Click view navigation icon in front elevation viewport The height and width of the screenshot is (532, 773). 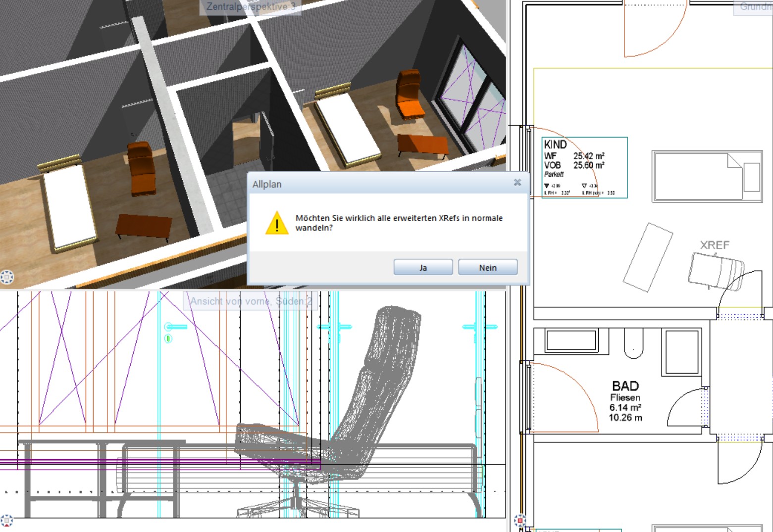pyautogui.click(x=6, y=521)
